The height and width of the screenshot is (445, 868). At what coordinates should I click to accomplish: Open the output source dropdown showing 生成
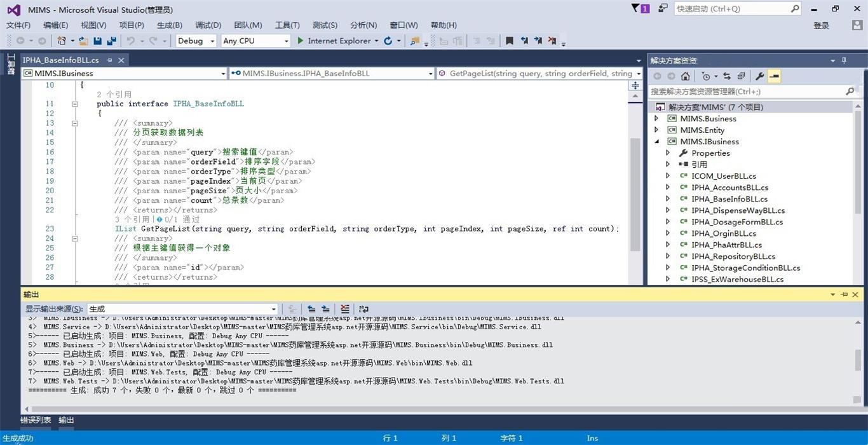coord(183,309)
